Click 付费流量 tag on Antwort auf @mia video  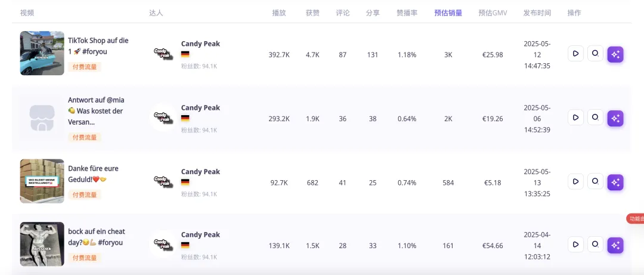[85, 137]
